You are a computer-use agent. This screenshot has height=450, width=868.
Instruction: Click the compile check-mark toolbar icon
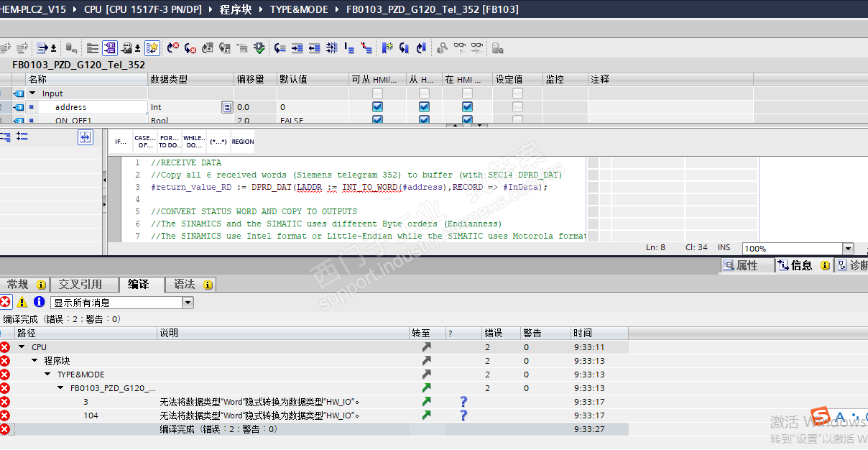(x=259, y=48)
